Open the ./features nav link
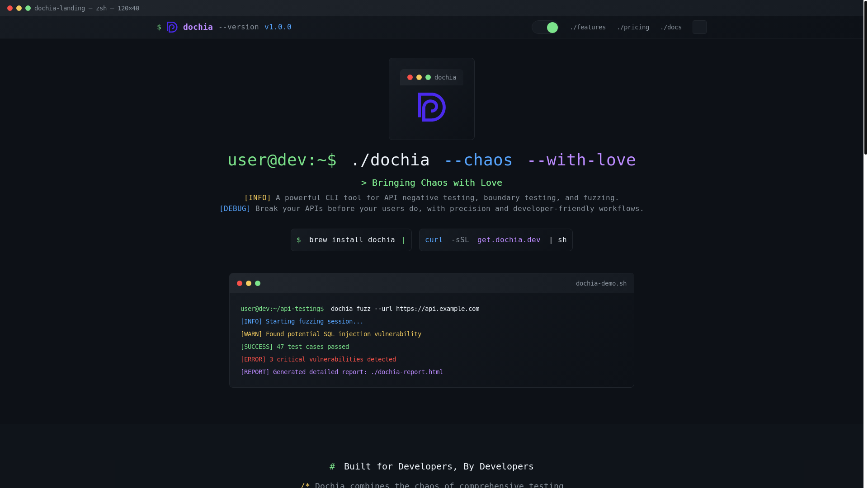This screenshot has height=488, width=868. [x=588, y=28]
